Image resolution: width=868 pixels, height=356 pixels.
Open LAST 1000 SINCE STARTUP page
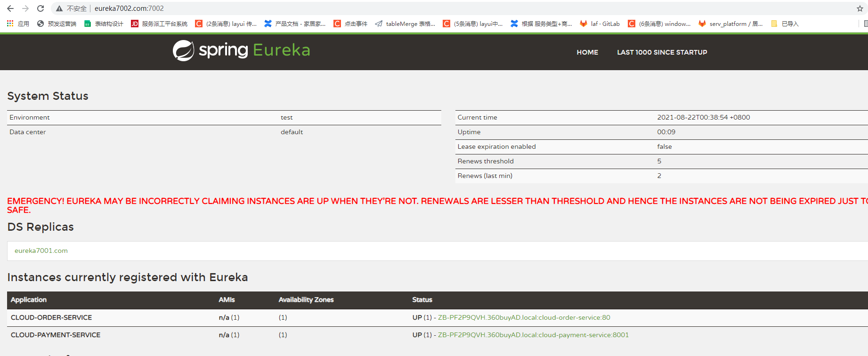[662, 52]
